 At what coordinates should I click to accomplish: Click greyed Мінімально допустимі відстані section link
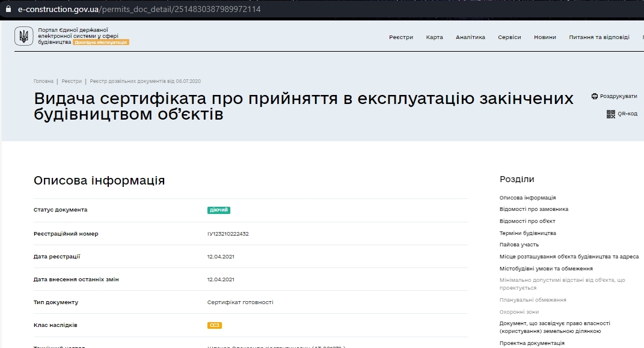[x=562, y=284]
